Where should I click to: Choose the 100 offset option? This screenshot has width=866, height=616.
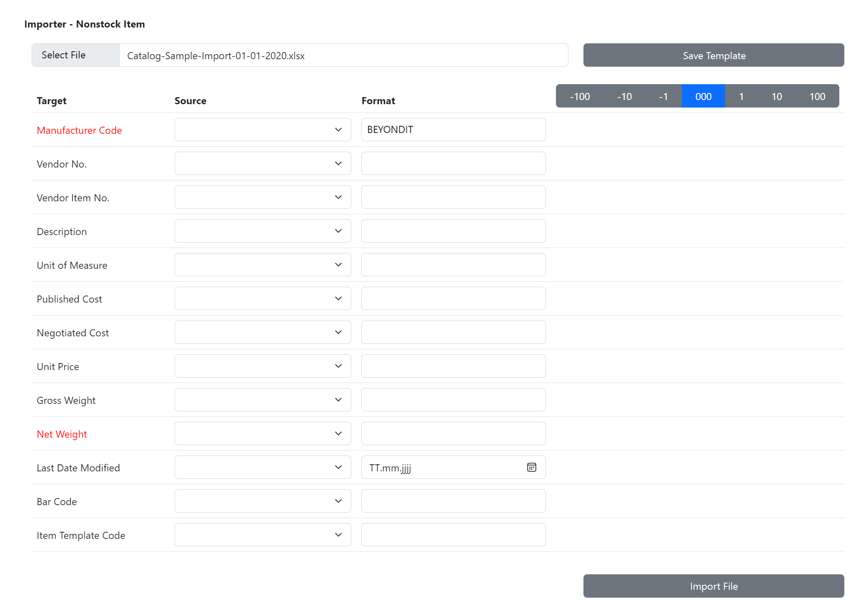click(x=817, y=96)
